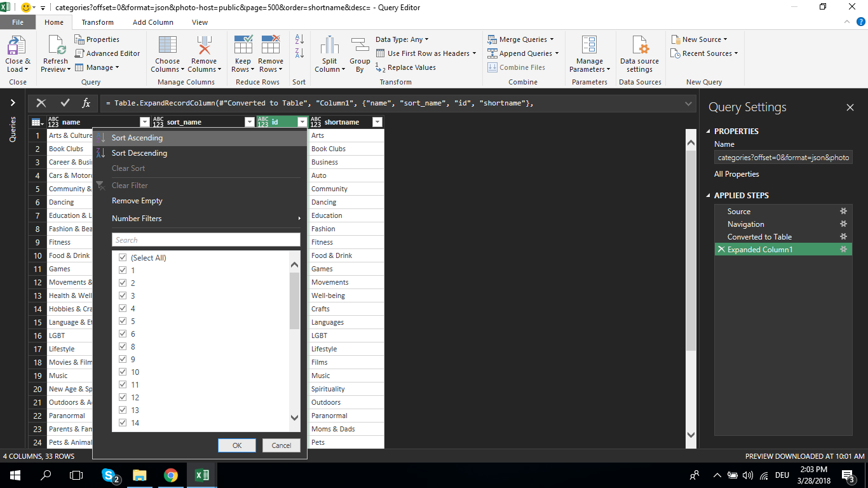
Task: Open the Choose Columns tool
Action: tap(167, 54)
